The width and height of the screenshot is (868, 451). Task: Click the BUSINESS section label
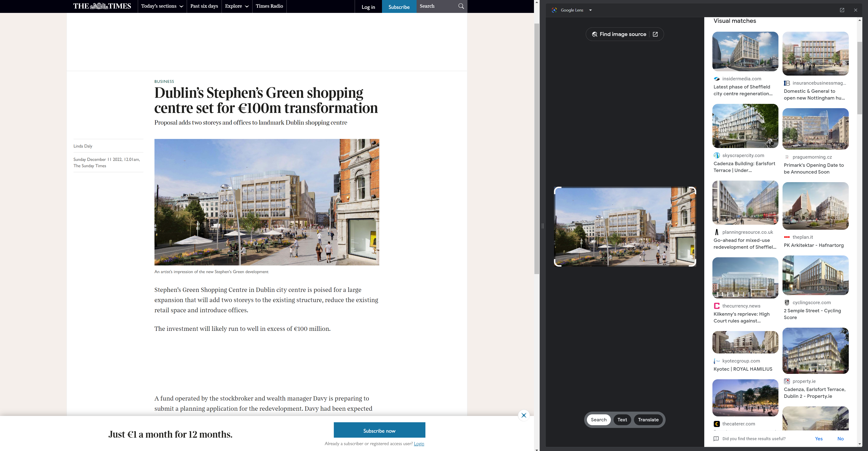(164, 81)
